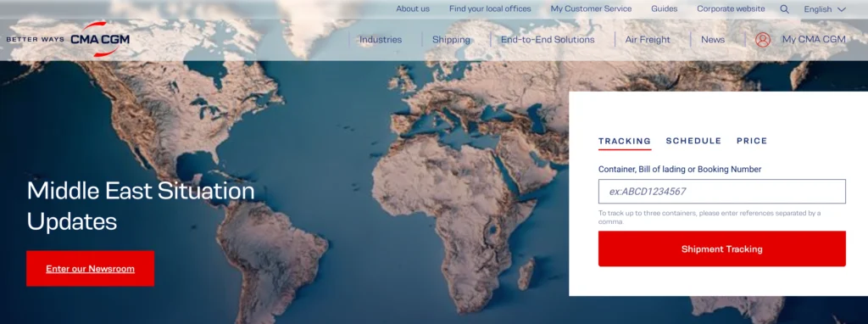The width and height of the screenshot is (868, 324).
Task: Expand the English language dropdown
Action: click(x=825, y=9)
